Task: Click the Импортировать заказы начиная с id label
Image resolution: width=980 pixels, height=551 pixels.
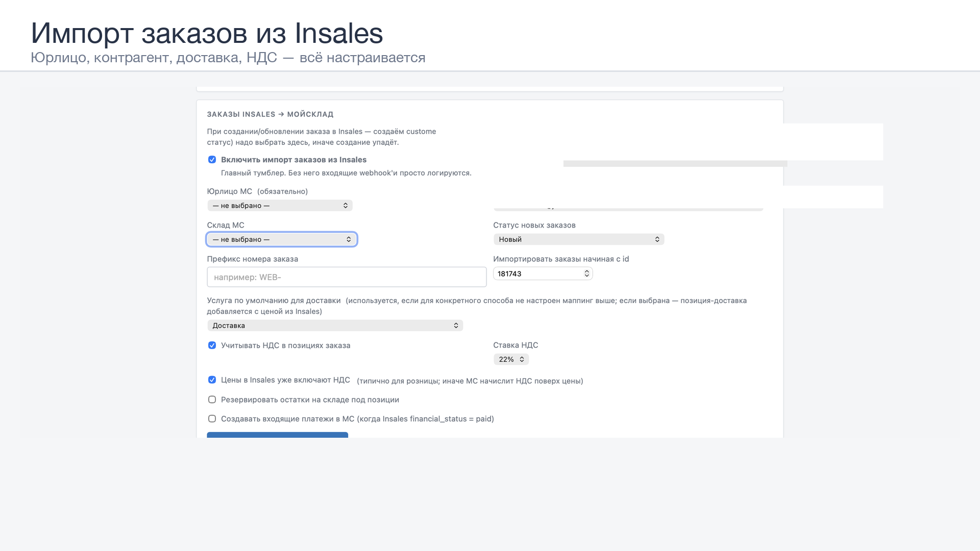Action: click(x=561, y=259)
